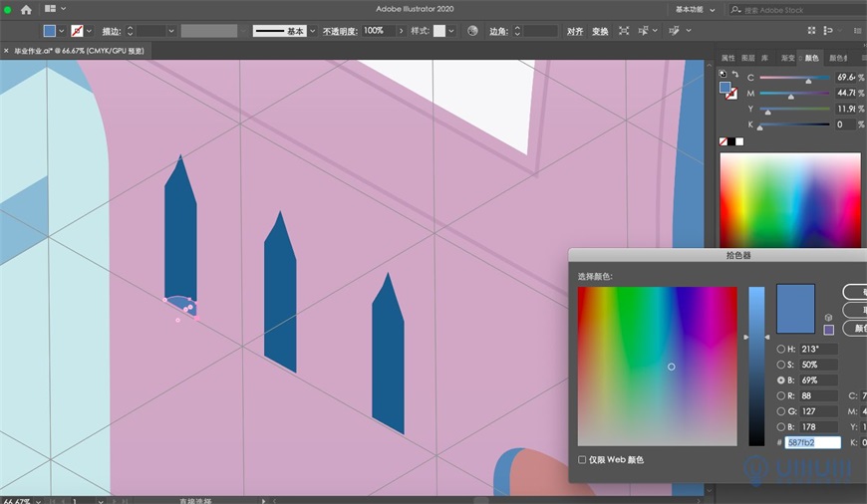Click default fill and stroke icon in color panel
Screen dimensions: 867x504
pos(722,74)
